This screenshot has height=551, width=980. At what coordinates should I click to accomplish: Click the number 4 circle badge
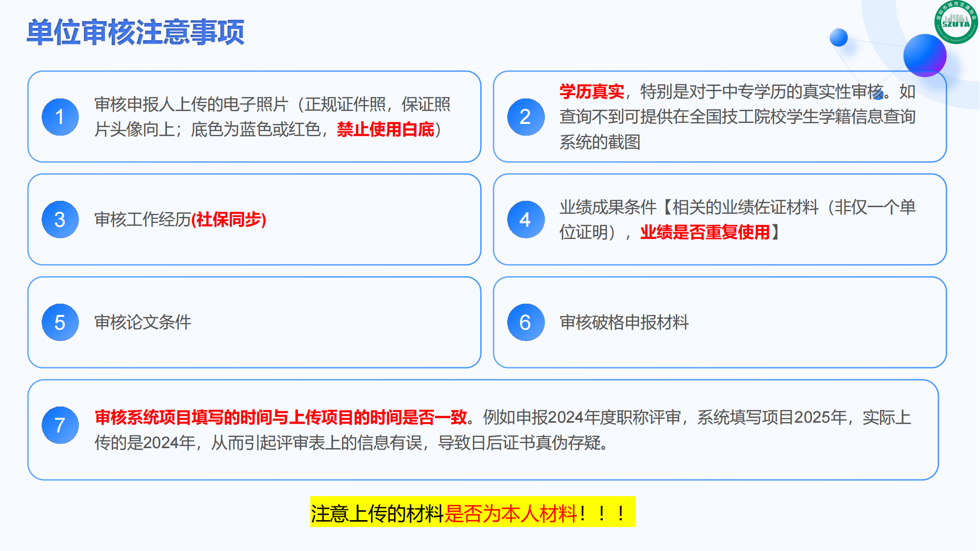pos(526,219)
